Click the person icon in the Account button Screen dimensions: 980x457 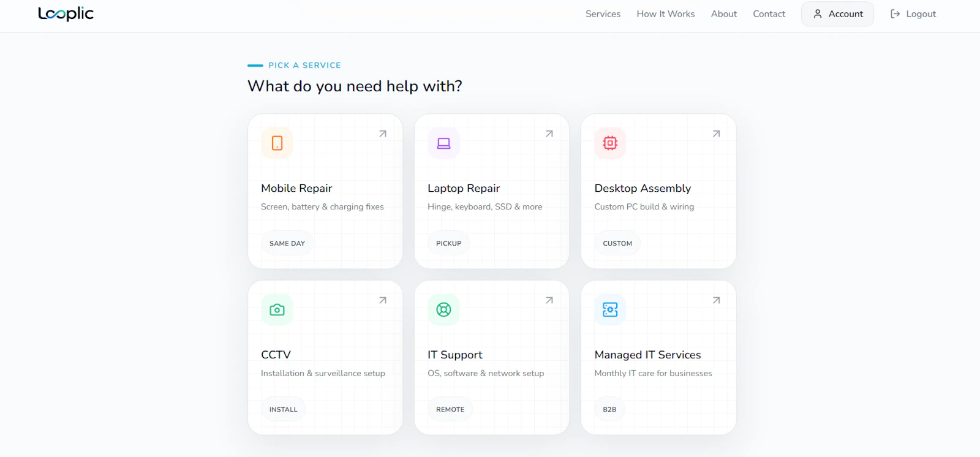(818, 13)
